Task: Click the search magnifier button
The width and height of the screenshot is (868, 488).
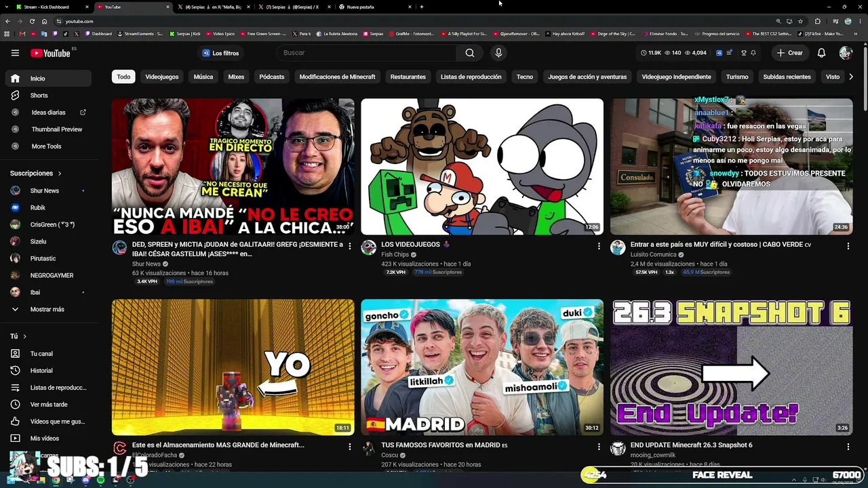Action: 469,53
